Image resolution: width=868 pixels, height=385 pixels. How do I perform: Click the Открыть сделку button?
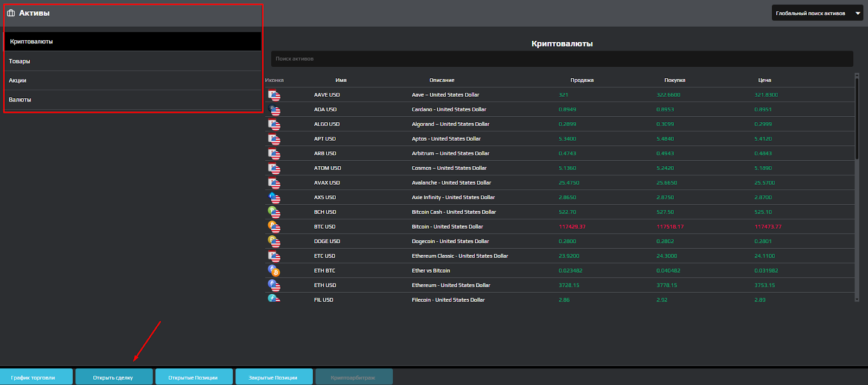coord(114,377)
